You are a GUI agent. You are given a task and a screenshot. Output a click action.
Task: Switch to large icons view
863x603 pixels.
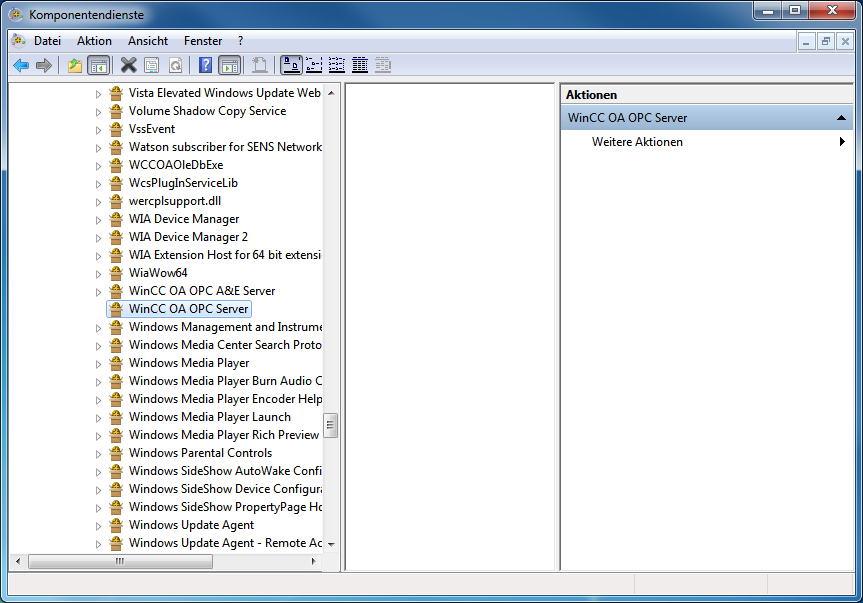pyautogui.click(x=292, y=65)
